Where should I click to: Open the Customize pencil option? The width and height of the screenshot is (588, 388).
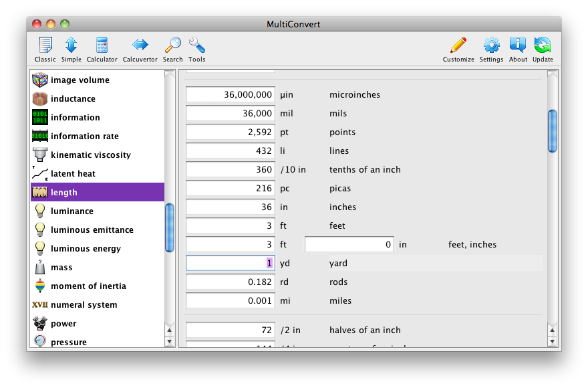[x=458, y=50]
